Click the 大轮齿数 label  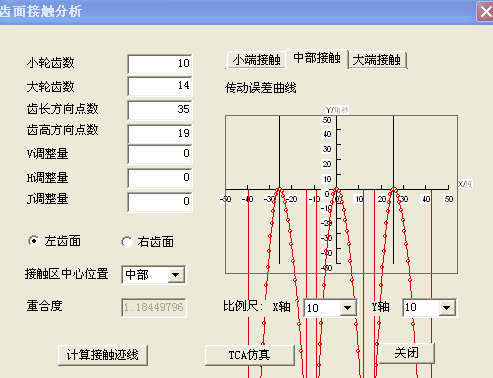(51, 87)
